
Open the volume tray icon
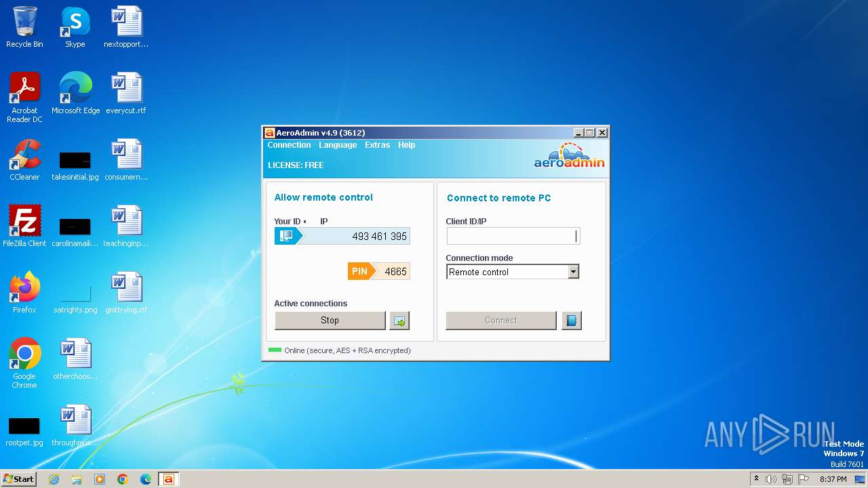pos(771,479)
